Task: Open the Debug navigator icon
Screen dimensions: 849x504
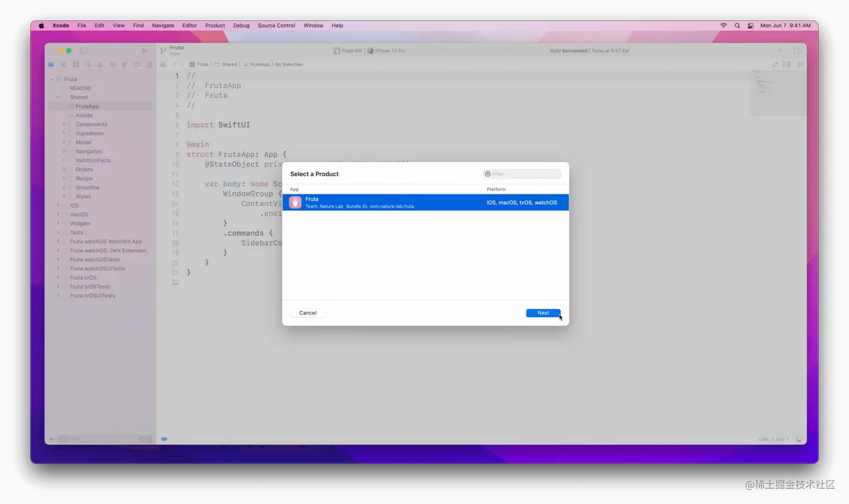Action: tap(125, 65)
